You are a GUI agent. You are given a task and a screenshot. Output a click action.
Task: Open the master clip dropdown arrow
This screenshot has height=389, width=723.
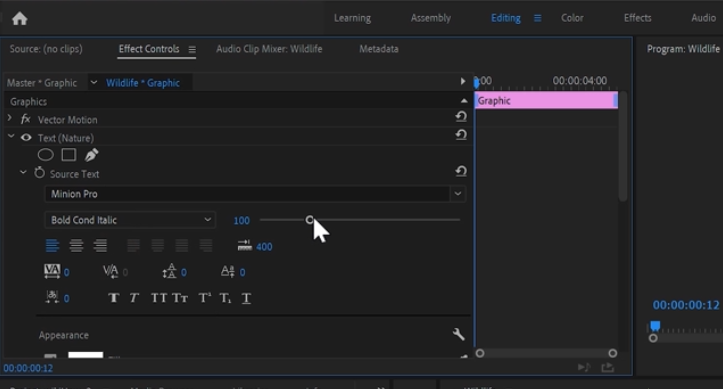(x=94, y=83)
